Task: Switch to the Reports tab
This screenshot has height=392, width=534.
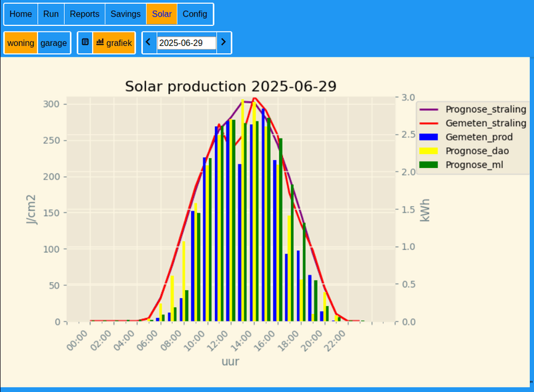Action: pyautogui.click(x=85, y=14)
